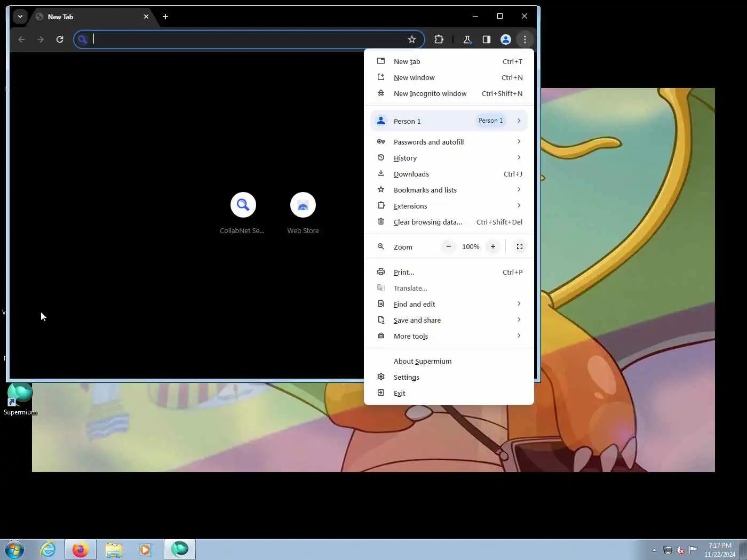Enter fullscreen with the zoom row icon

point(520,246)
